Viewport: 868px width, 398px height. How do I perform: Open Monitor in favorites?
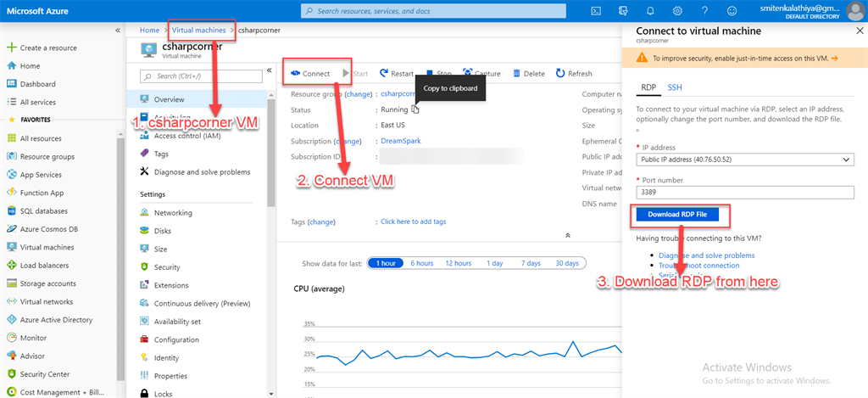(33, 338)
